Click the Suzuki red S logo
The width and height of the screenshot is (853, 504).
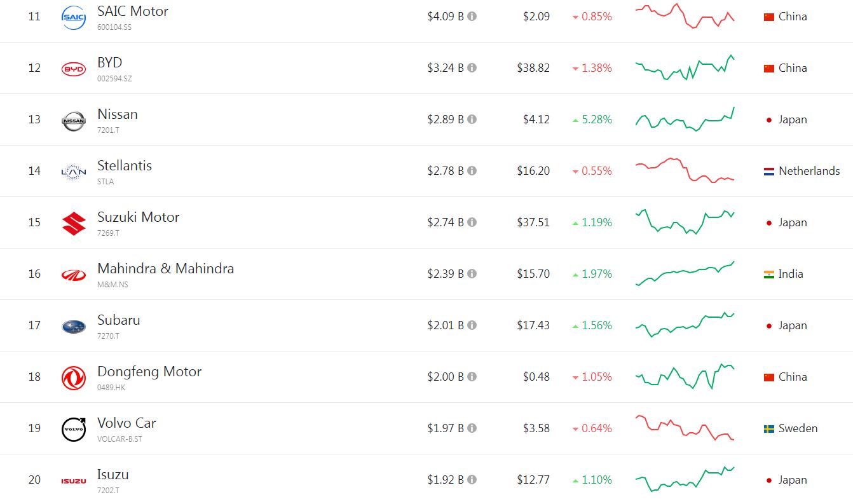click(x=74, y=223)
